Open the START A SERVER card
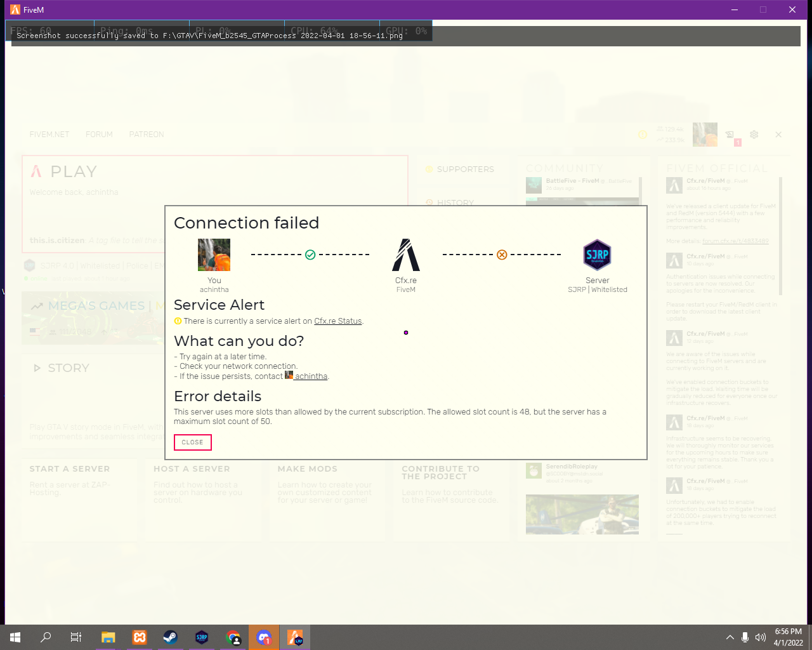The height and width of the screenshot is (650, 812). pos(79,500)
